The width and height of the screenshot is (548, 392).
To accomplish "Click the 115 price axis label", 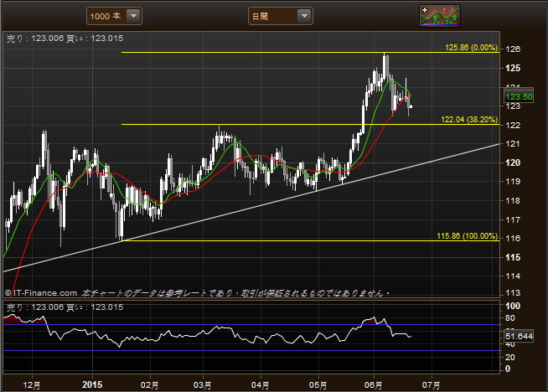I will coord(513,257).
